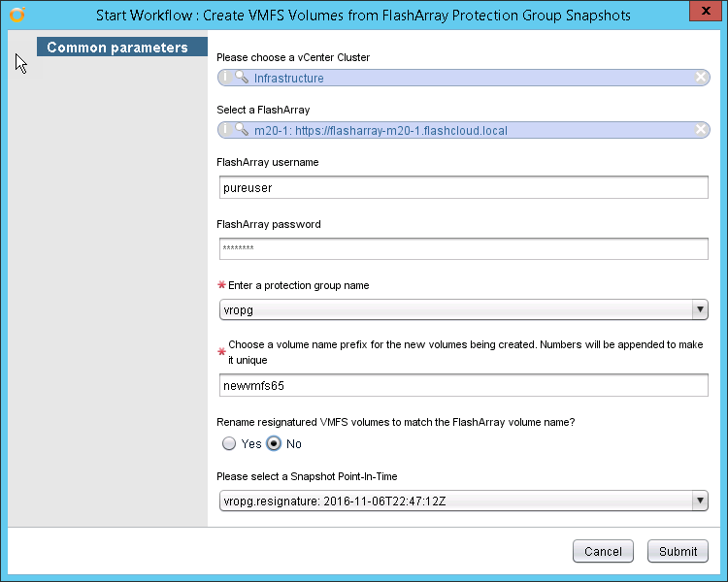This screenshot has height=582, width=728.
Task: Focus the FlashArray username field
Action: point(464,187)
